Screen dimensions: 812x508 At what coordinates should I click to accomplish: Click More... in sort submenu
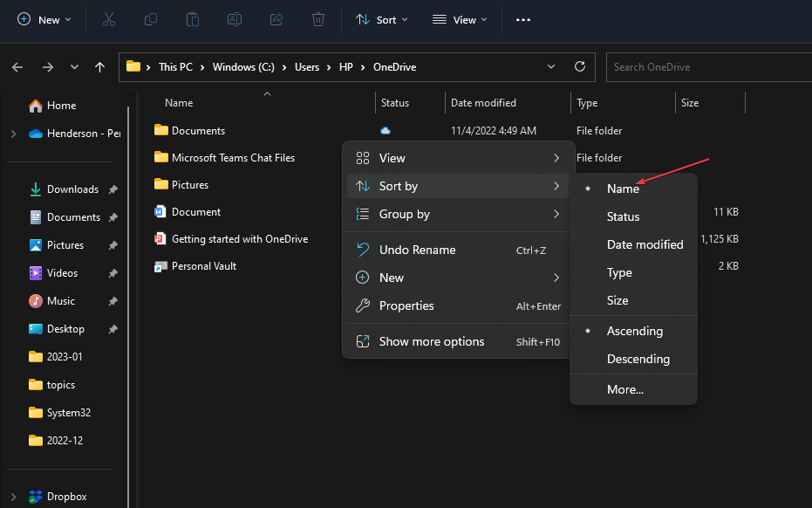(x=624, y=389)
